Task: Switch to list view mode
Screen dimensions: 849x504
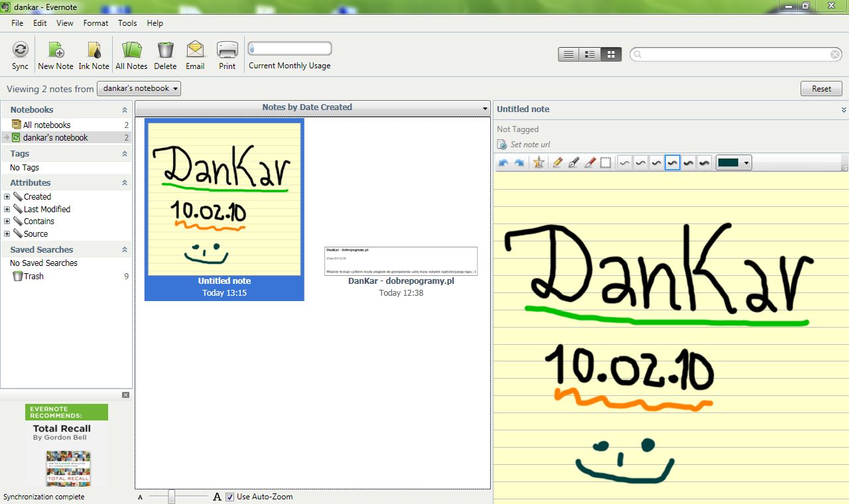Action: 568,54
